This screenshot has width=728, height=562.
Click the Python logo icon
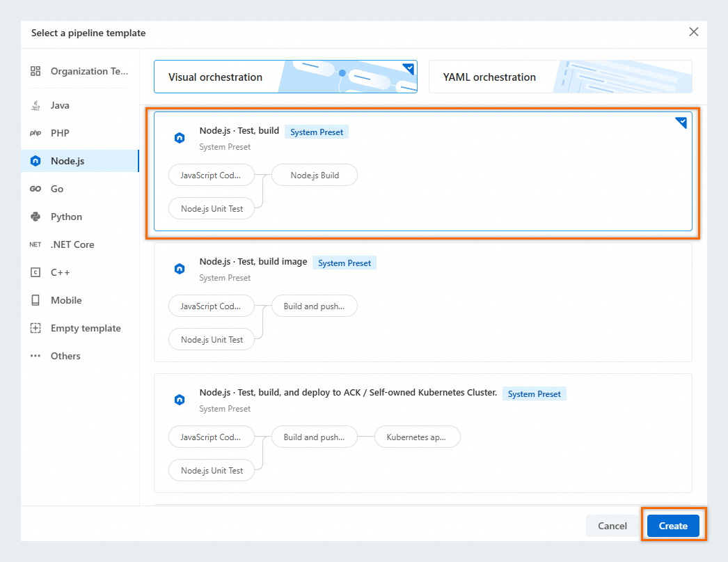click(35, 217)
